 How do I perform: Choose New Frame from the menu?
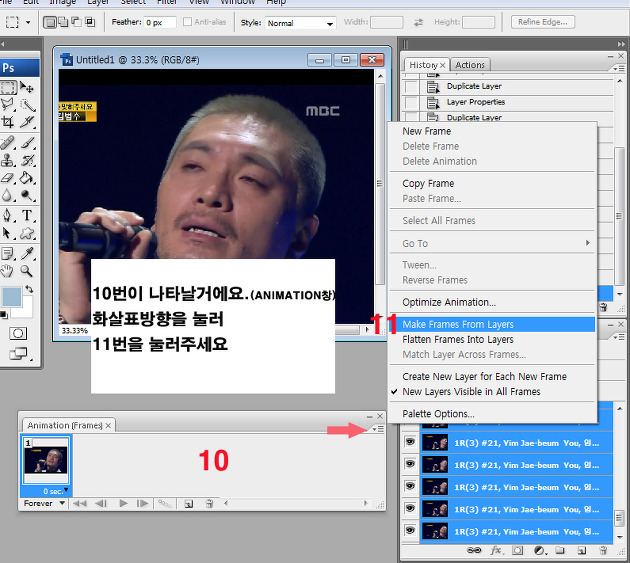[492, 131]
